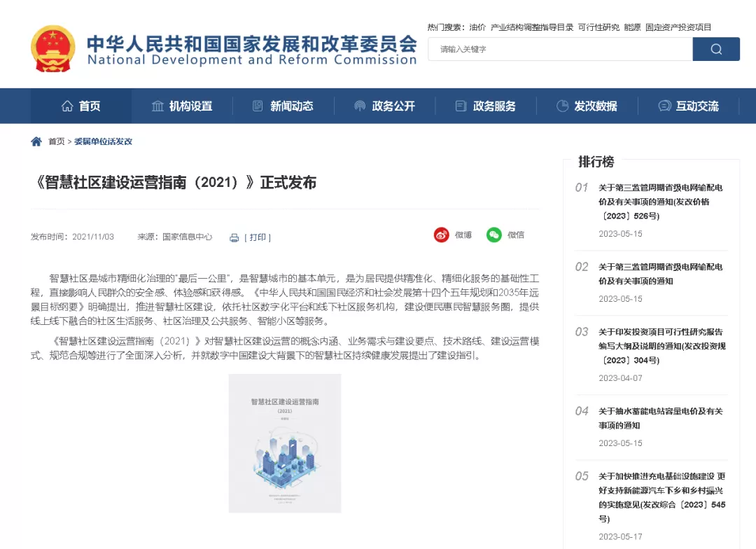
Task: Click hot search term 可行性研究
Action: point(598,27)
